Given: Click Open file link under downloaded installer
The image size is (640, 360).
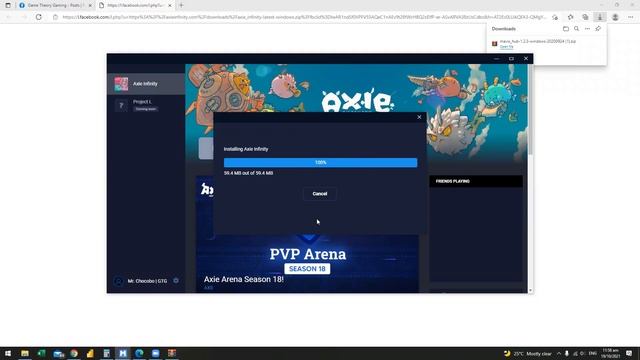Looking at the screenshot, I should pos(507,47).
